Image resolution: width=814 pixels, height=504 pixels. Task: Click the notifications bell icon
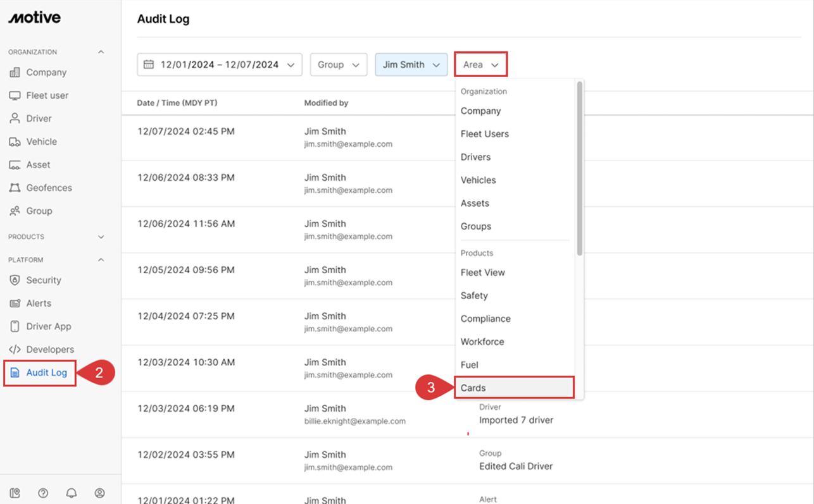[x=72, y=493]
